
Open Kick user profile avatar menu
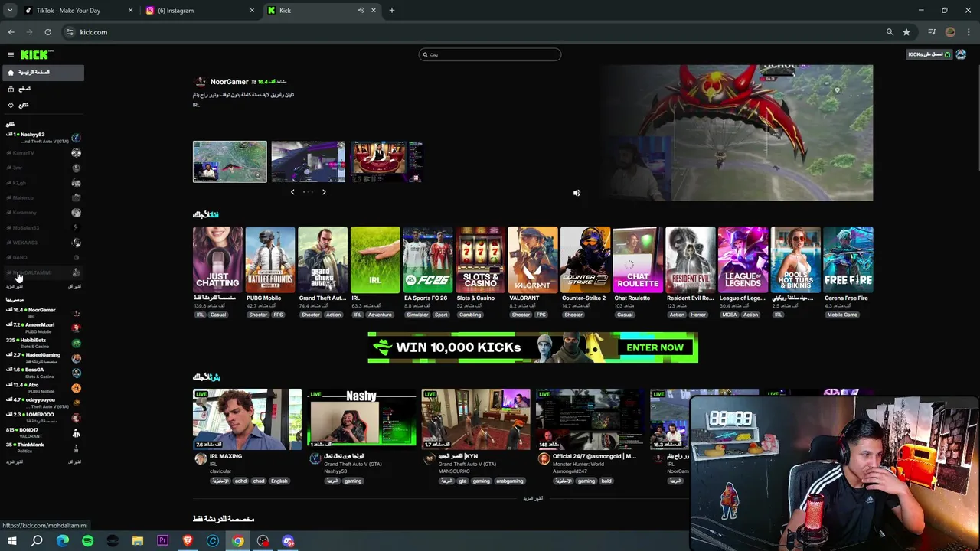click(961, 54)
